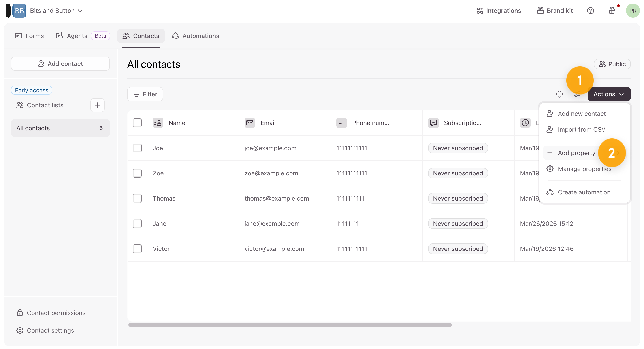Image resolution: width=644 pixels, height=349 pixels.
Task: Click the Email column envelope icon
Action: click(249, 123)
